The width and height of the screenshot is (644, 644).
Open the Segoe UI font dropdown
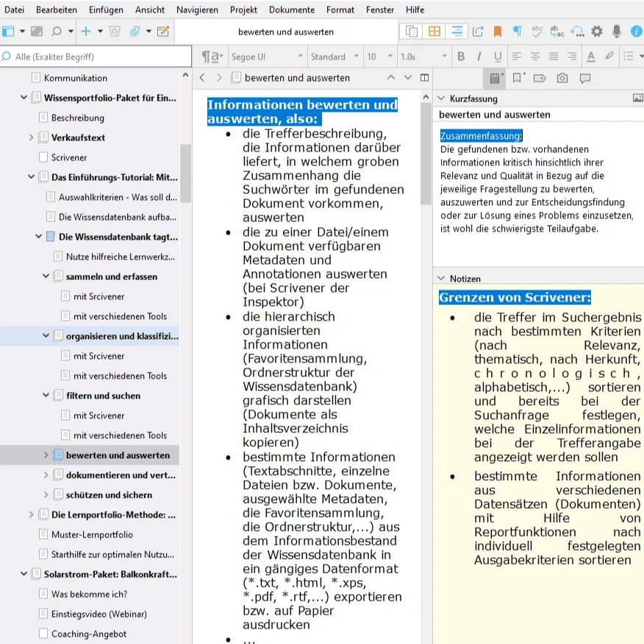click(x=268, y=57)
